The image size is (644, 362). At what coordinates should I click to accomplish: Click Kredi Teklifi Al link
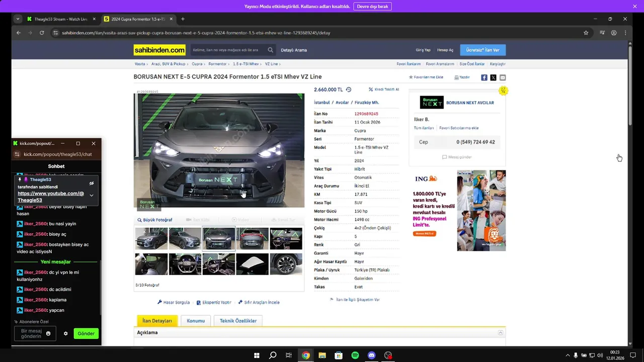click(x=384, y=89)
